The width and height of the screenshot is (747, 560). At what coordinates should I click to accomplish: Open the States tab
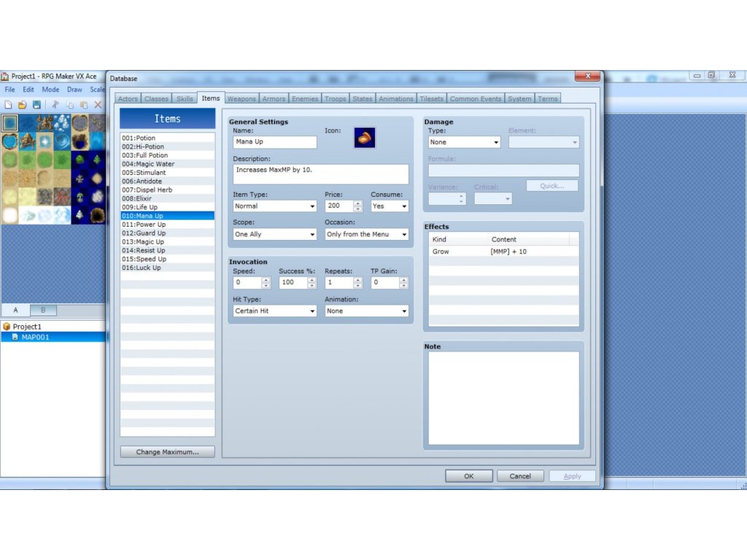click(362, 98)
